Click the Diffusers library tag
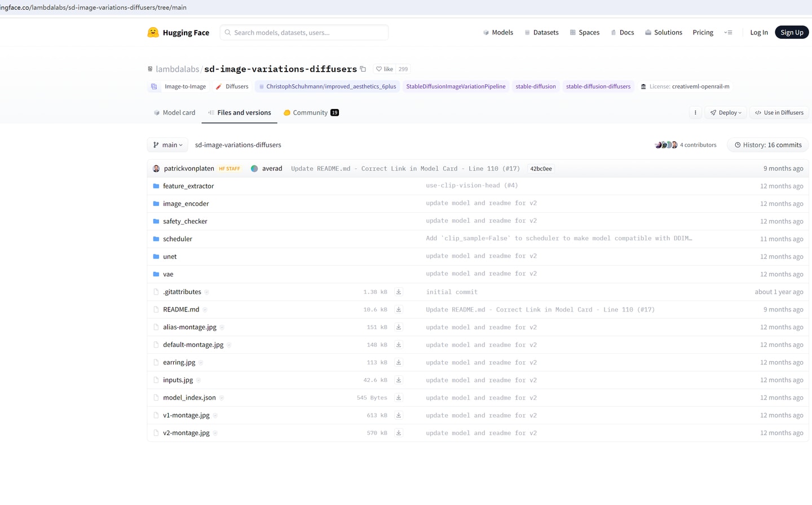 point(232,87)
